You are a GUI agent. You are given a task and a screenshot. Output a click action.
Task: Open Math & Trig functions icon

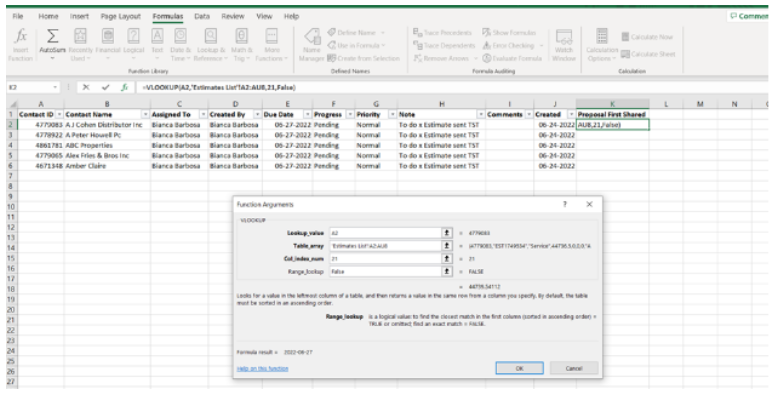pos(241,37)
